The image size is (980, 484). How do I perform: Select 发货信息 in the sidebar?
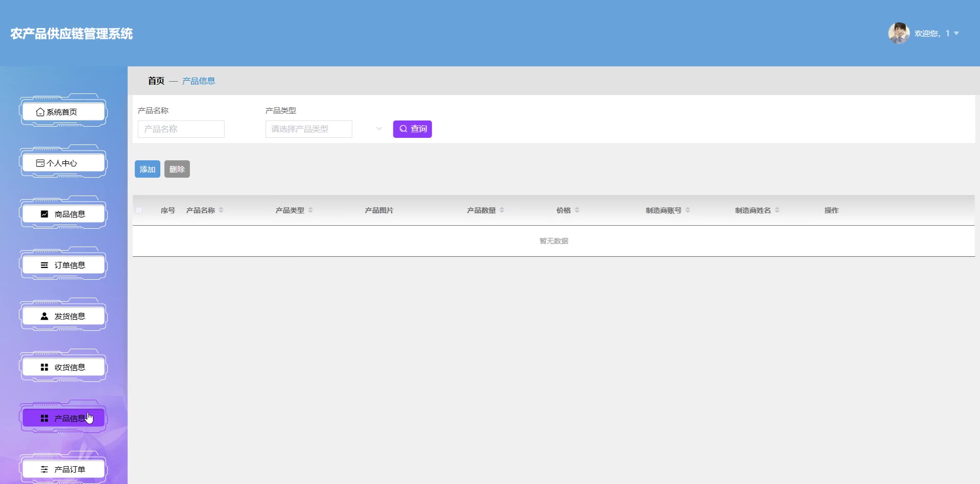coord(63,316)
